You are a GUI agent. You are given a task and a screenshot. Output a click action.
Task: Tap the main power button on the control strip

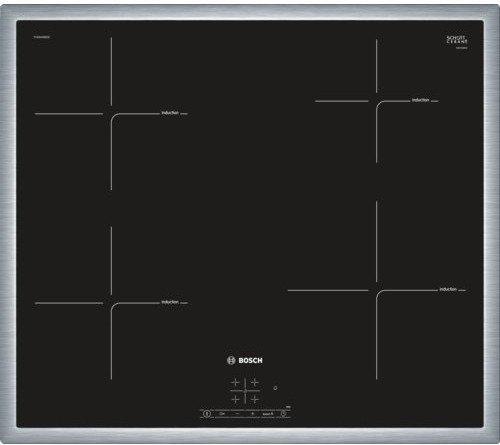[x=207, y=414]
